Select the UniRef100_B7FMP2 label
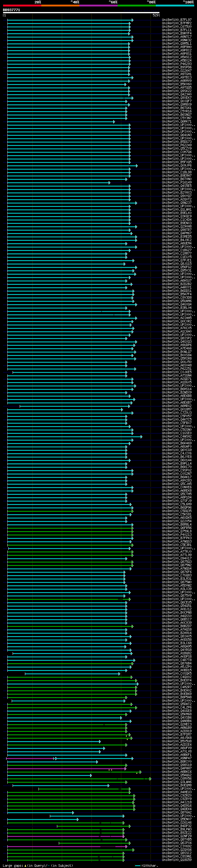Screen dimensions: 197x868 177,23
